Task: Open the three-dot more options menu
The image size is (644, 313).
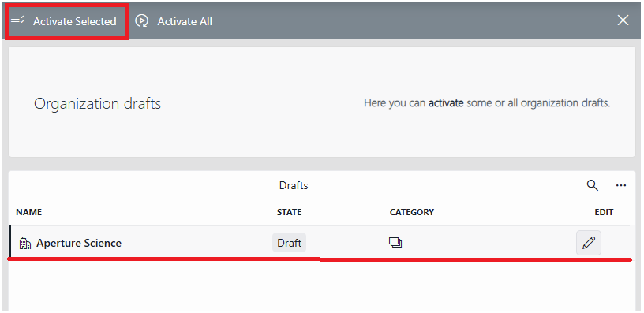Action: pyautogui.click(x=621, y=186)
